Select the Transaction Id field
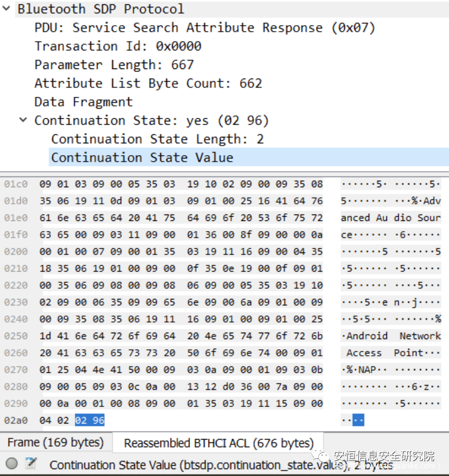449x476 pixels. 118,47
